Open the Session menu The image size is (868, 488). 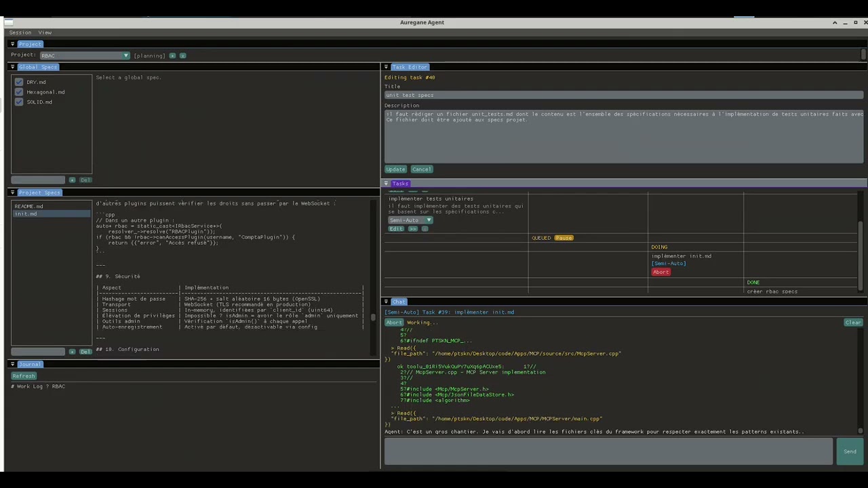click(20, 33)
